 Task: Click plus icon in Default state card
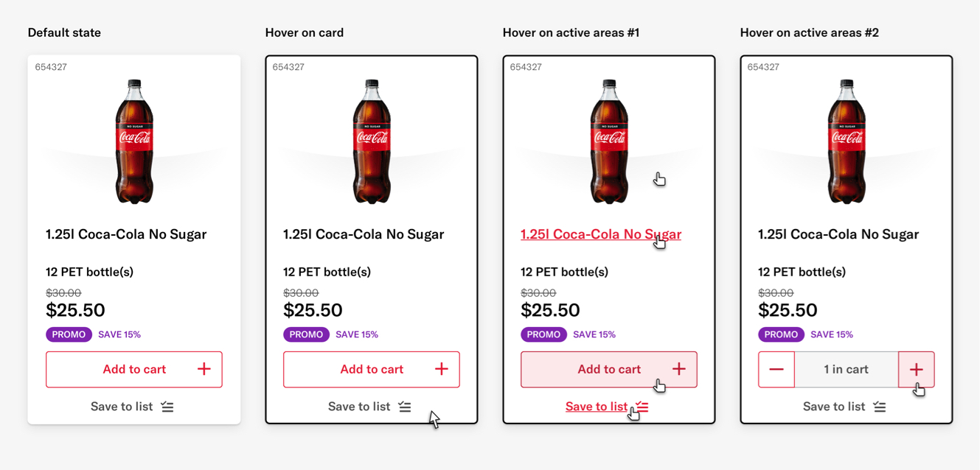pos(204,369)
